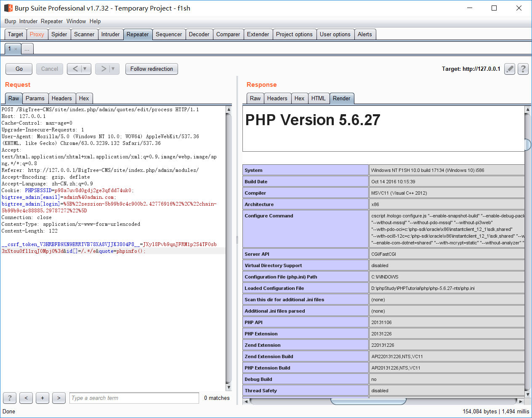This screenshot has height=418, width=532.
Task: Click the search term input field
Action: (134, 398)
